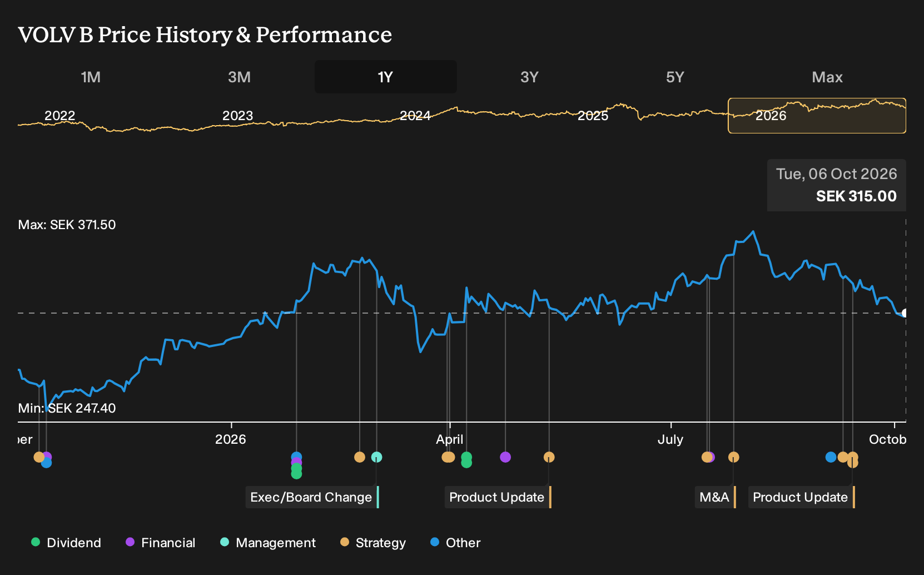Viewport: 924px width, 575px height.
Task: Click the orange dot above the M&A label
Action: [733, 457]
